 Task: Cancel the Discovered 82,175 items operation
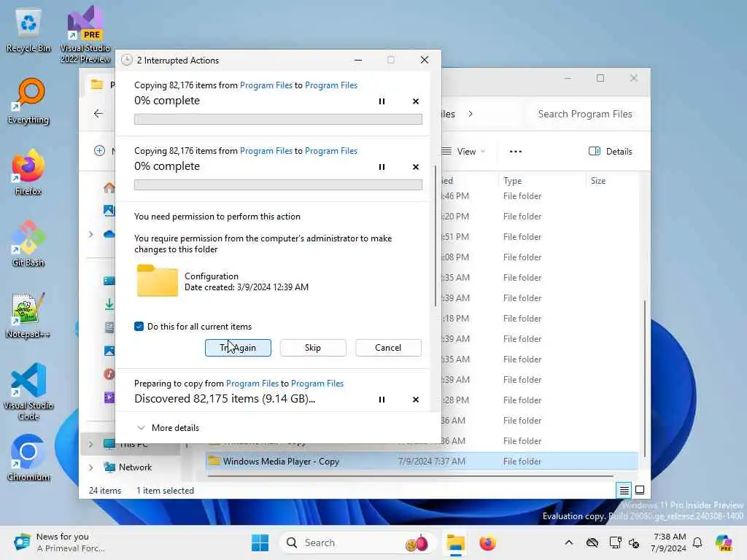(415, 400)
